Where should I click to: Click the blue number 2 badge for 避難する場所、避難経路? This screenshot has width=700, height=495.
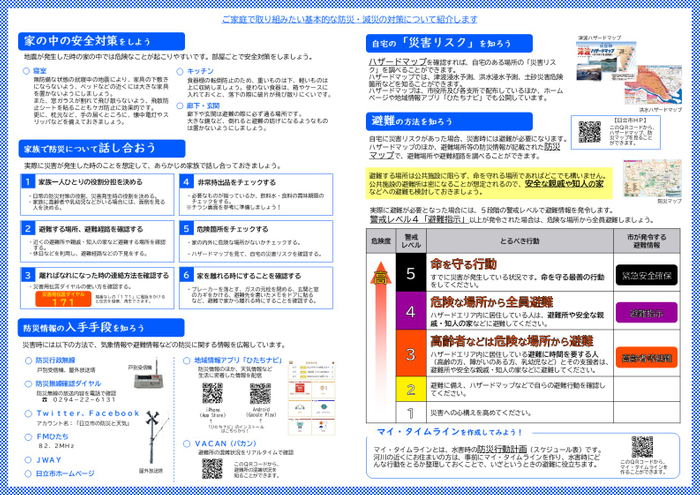(x=28, y=229)
